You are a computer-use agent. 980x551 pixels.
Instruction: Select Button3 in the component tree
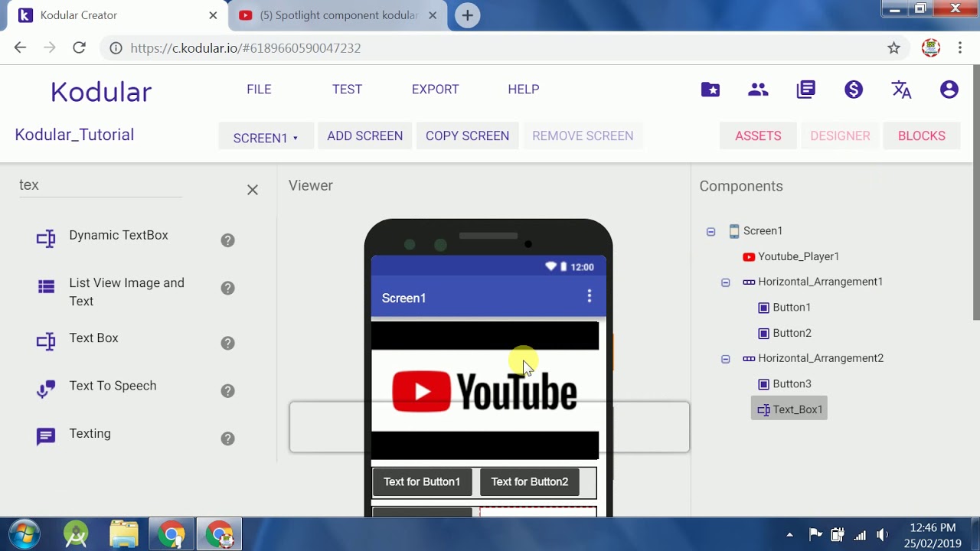point(792,384)
